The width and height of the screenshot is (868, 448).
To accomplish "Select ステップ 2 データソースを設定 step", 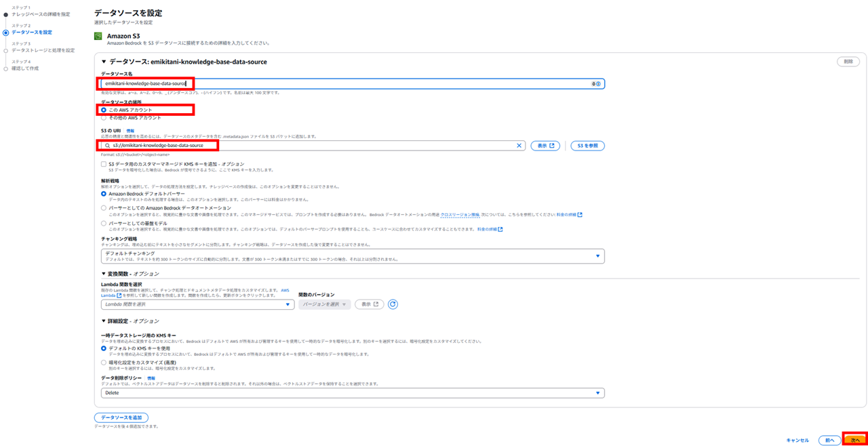I will [x=32, y=32].
